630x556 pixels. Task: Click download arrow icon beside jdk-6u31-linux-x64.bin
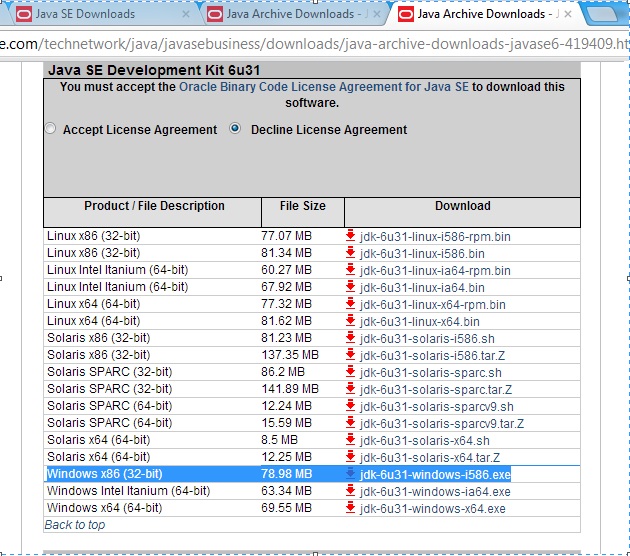(350, 321)
